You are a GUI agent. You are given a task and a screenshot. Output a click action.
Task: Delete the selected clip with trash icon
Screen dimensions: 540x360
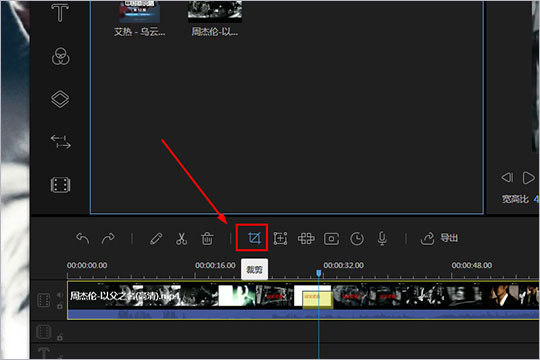click(207, 238)
